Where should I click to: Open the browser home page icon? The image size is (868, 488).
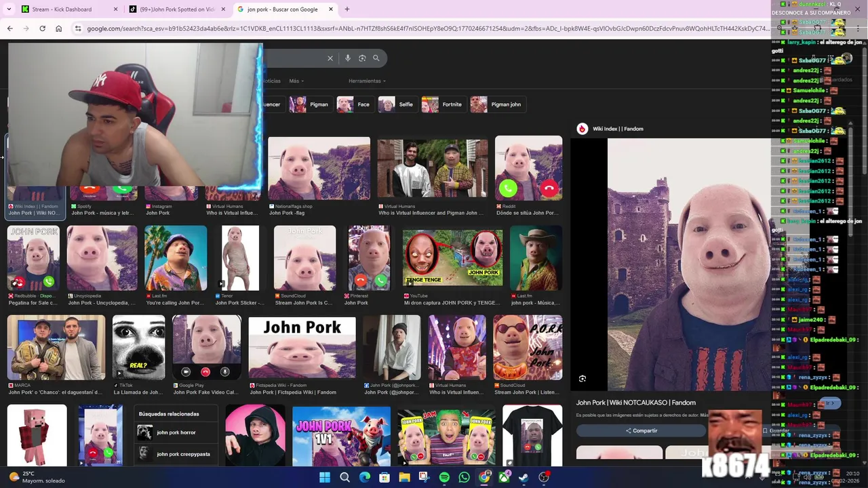[58, 28]
